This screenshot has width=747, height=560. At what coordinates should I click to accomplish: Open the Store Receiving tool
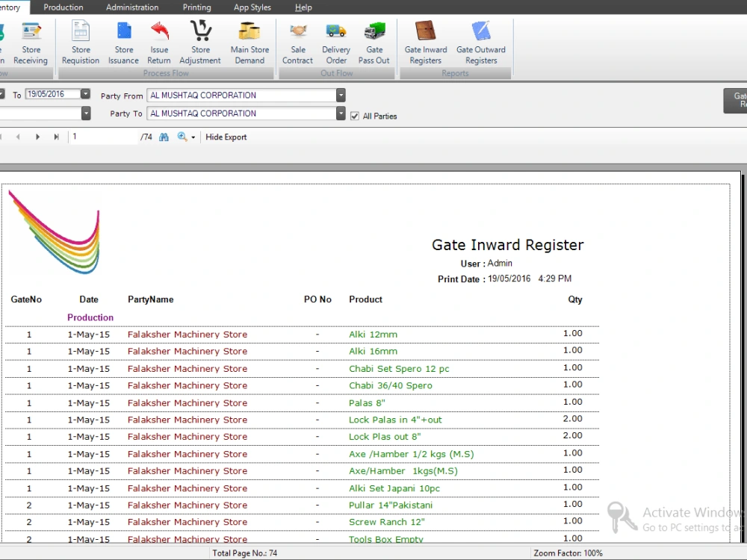click(31, 43)
